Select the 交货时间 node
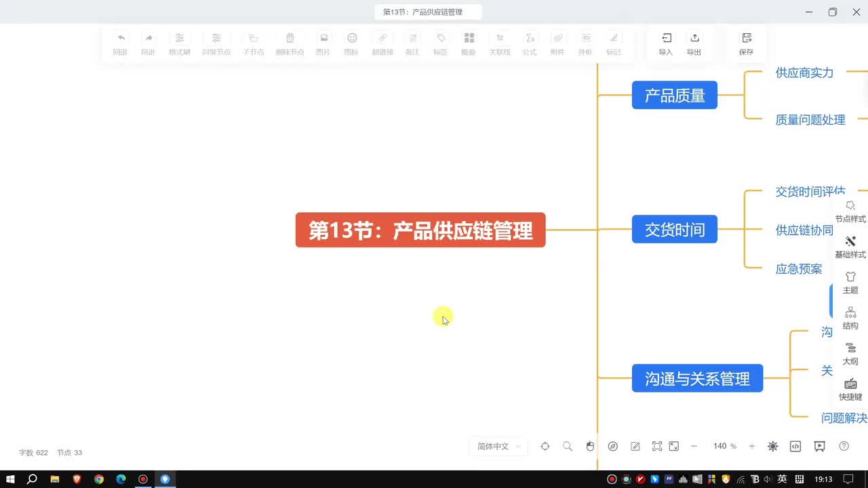The width and height of the screenshot is (868, 488). tap(675, 229)
